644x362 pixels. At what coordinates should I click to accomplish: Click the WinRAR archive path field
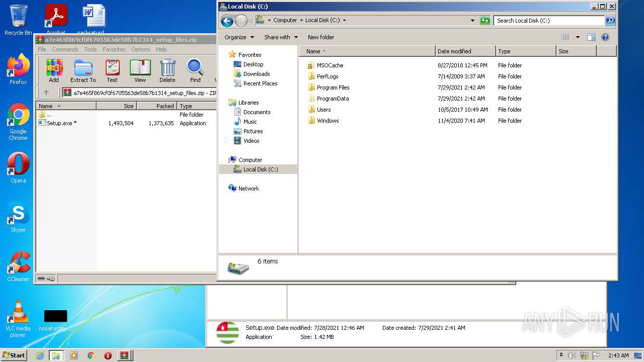click(139, 93)
